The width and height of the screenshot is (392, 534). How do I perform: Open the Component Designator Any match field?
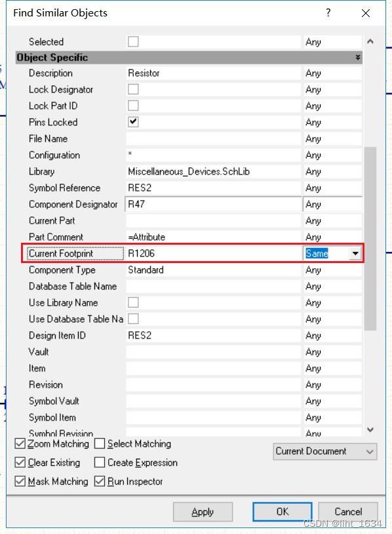(332, 204)
